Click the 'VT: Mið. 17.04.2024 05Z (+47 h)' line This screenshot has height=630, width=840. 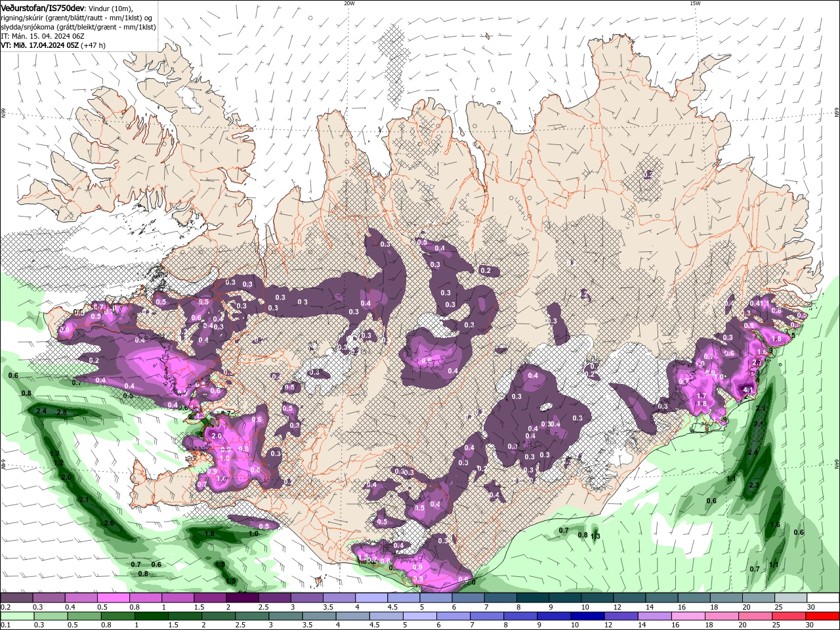[x=53, y=45]
